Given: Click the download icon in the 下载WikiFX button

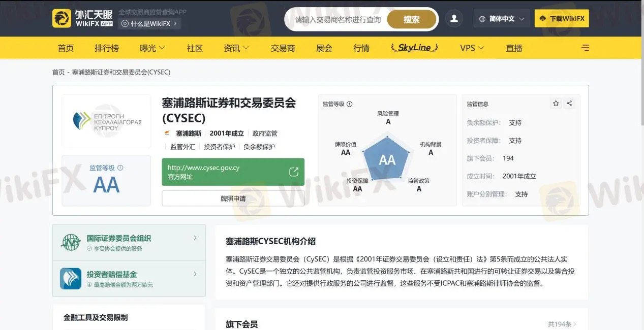Looking at the screenshot, I should pos(542,19).
